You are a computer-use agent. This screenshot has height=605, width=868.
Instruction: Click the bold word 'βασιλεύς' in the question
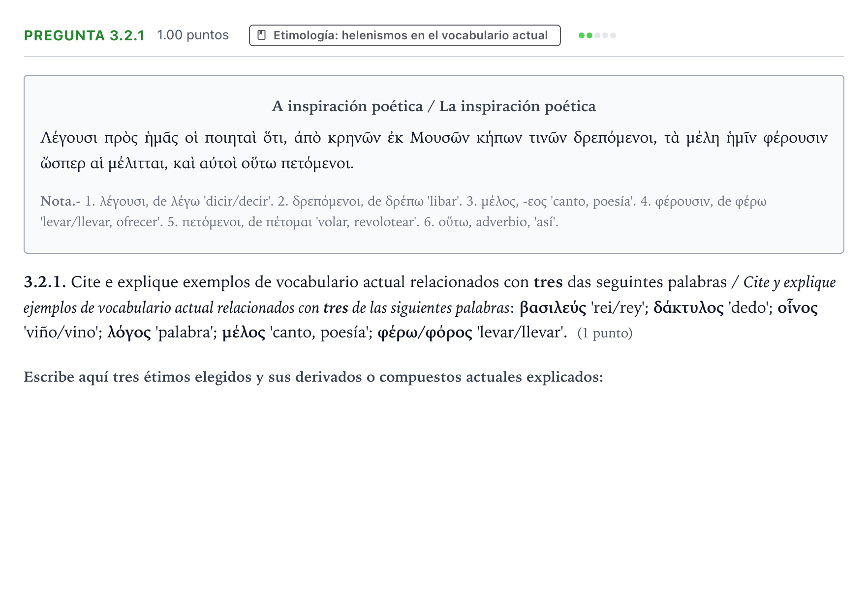coord(553,308)
